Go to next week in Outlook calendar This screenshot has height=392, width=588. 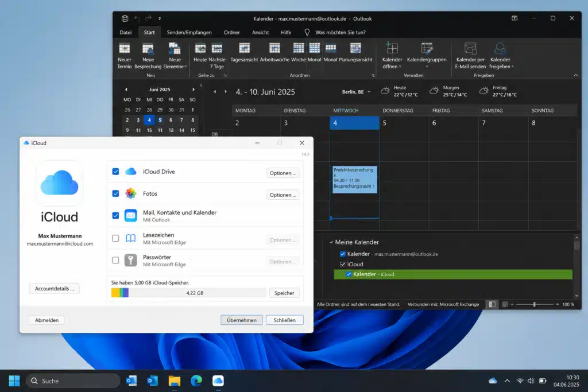pos(225,91)
